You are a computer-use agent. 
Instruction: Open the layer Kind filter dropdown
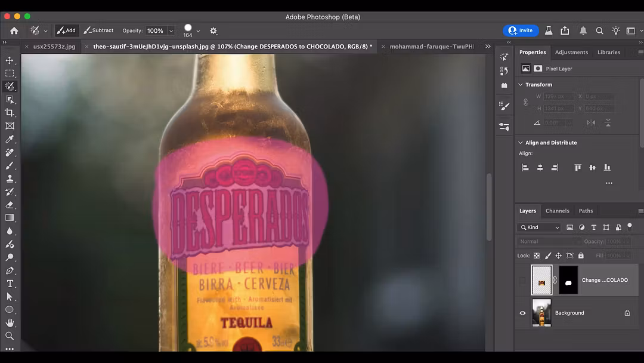(x=538, y=227)
